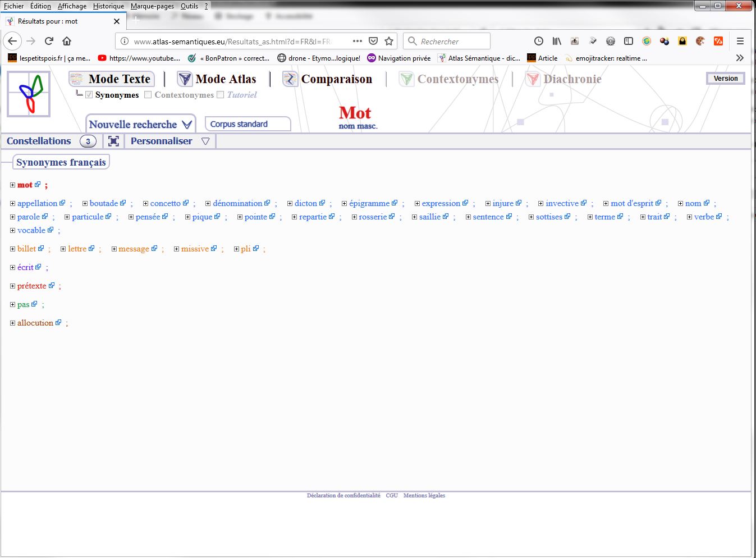The image size is (756, 558).
Task: Open the Marque-pages menu
Action: (x=152, y=6)
